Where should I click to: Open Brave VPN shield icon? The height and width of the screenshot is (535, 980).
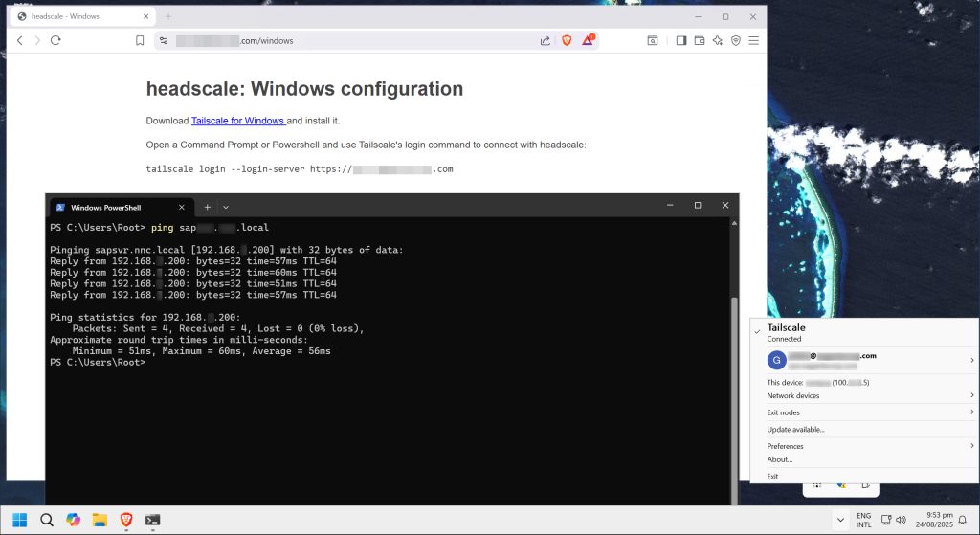[736, 40]
